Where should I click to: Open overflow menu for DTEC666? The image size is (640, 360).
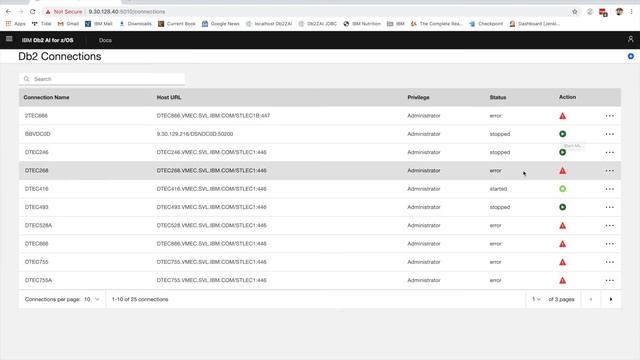pyautogui.click(x=609, y=244)
